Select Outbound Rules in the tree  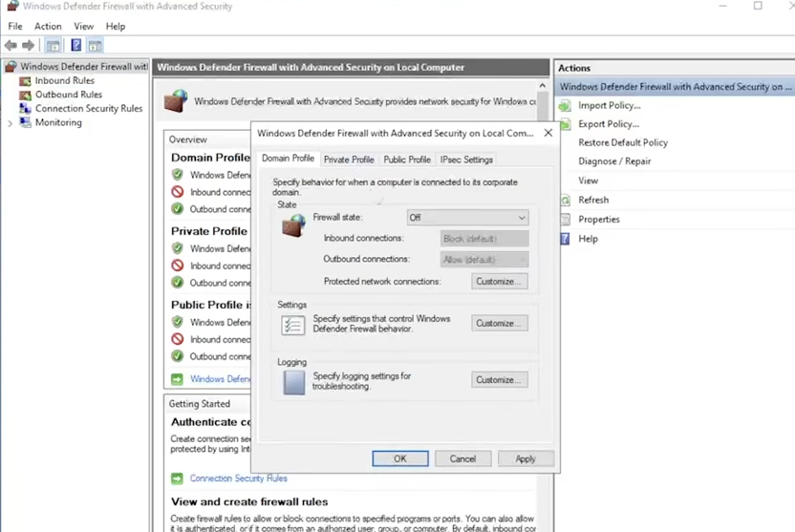coord(69,95)
